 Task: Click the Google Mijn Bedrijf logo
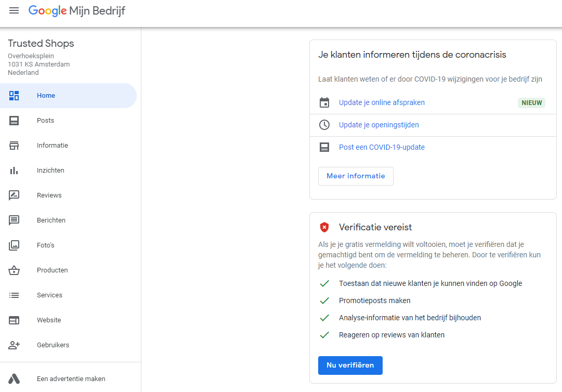pos(77,11)
